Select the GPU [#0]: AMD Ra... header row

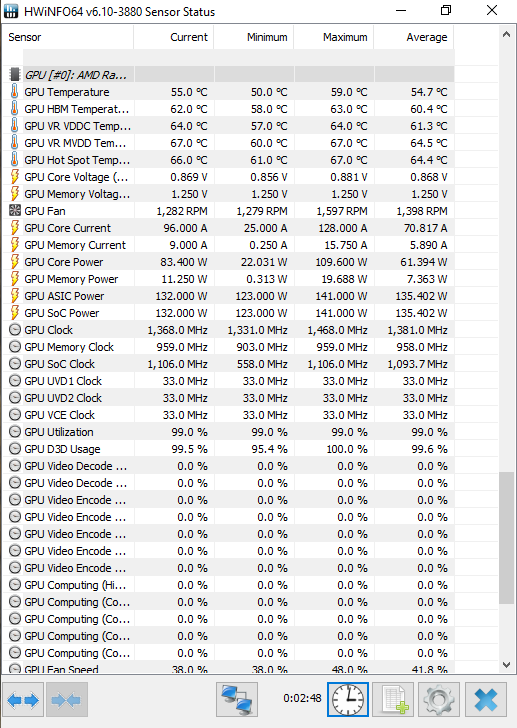pyautogui.click(x=229, y=74)
